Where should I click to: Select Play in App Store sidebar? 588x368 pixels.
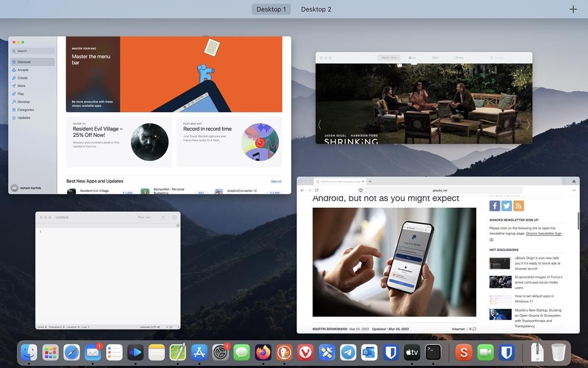click(x=33, y=94)
